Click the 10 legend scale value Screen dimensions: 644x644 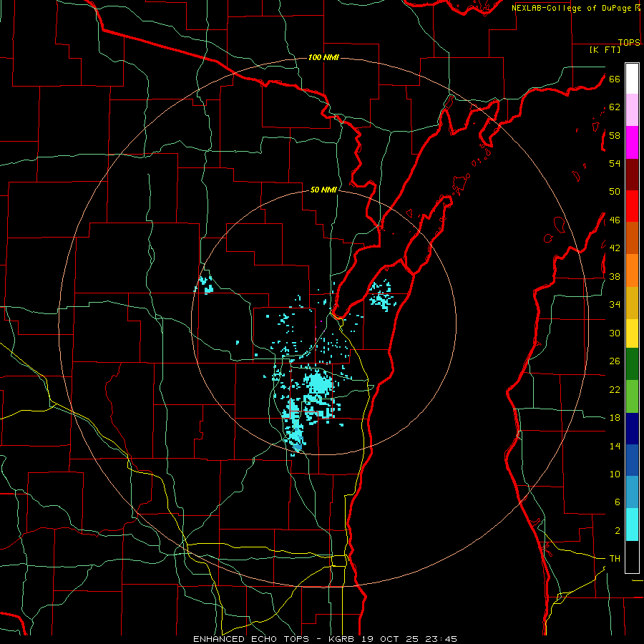615,474
